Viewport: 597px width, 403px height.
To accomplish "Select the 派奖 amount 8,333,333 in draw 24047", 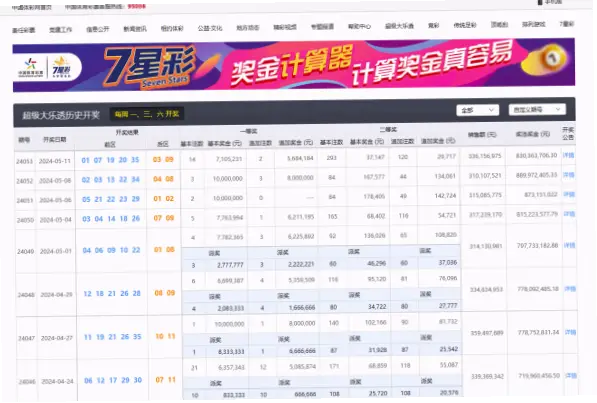I will (231, 352).
